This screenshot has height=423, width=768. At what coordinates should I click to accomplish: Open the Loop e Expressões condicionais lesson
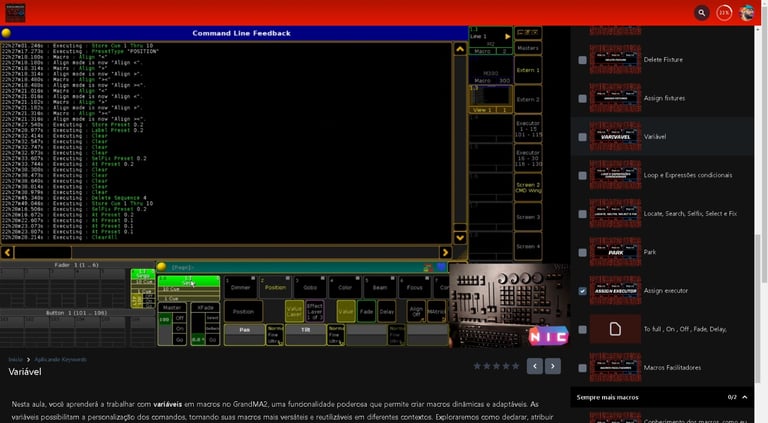688,175
